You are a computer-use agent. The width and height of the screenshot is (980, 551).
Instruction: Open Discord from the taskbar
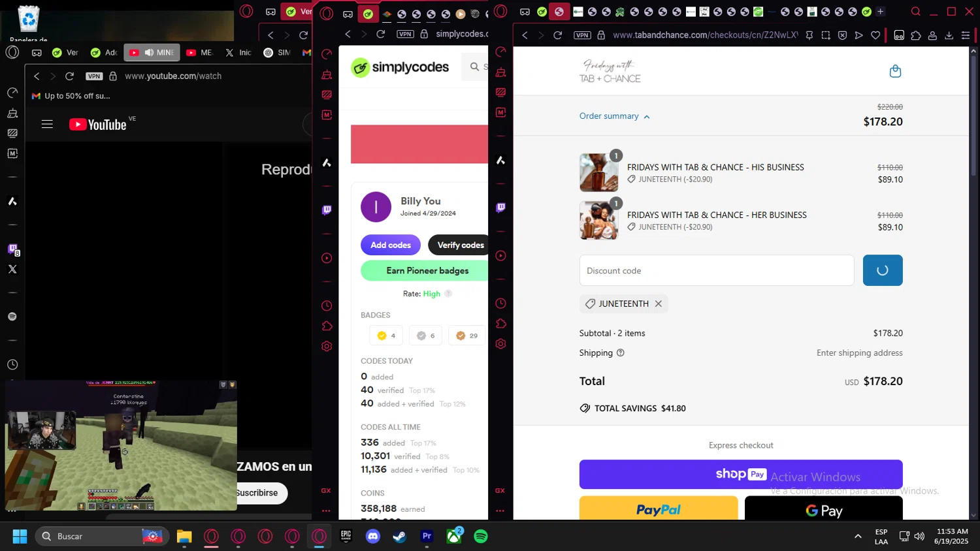tap(373, 537)
